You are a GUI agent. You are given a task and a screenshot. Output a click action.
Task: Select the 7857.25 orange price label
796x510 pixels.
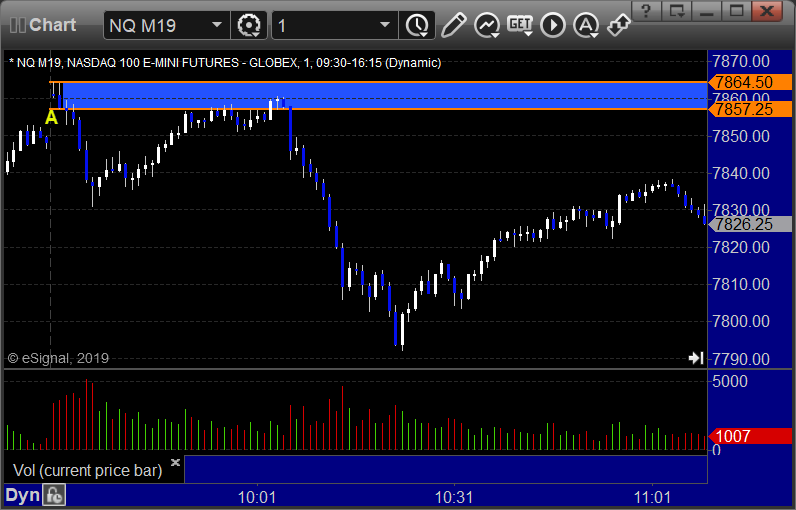[750, 109]
